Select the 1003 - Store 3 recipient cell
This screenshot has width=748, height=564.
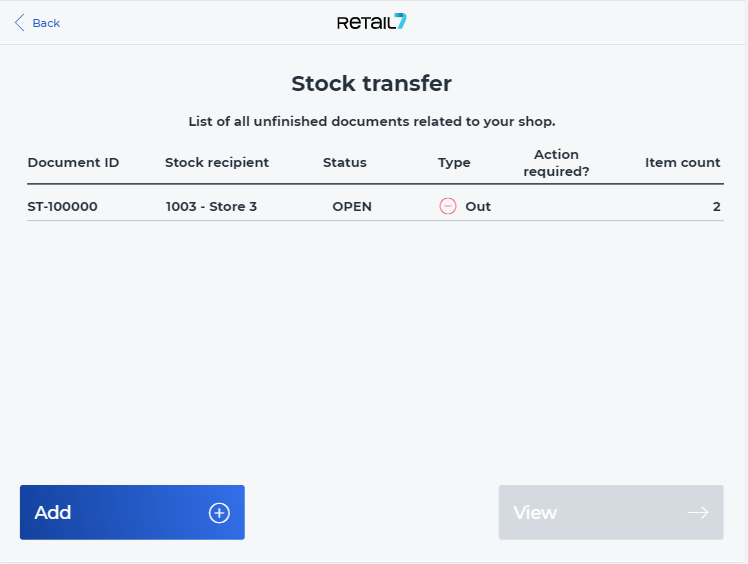(x=211, y=207)
